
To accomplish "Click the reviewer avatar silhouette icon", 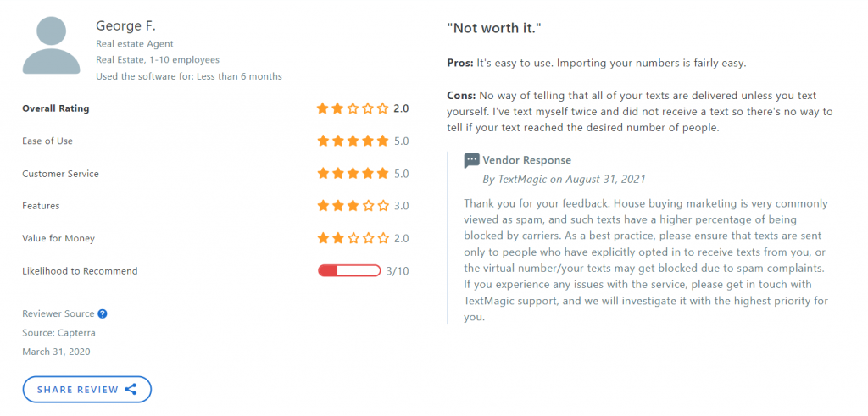I will (x=51, y=46).
